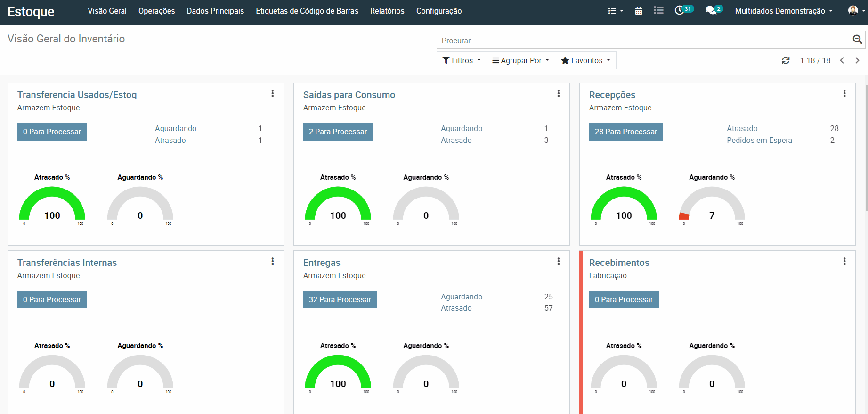The image size is (868, 414).
Task: Open the Multidados Demonstração company selector
Action: click(783, 11)
